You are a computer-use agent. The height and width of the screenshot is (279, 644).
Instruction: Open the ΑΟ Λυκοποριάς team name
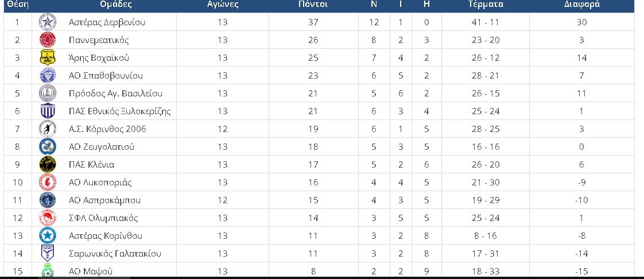[x=100, y=182]
